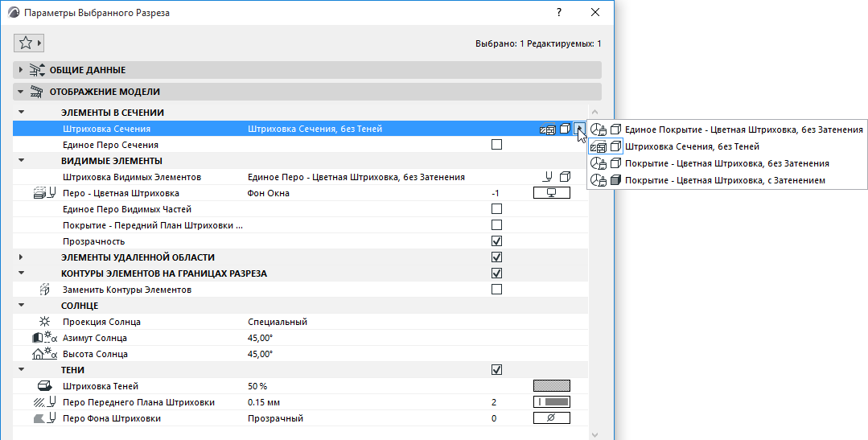The width and height of the screenshot is (868, 440).
Task: Collapse the Видимые Элементы group
Action: click(x=22, y=161)
